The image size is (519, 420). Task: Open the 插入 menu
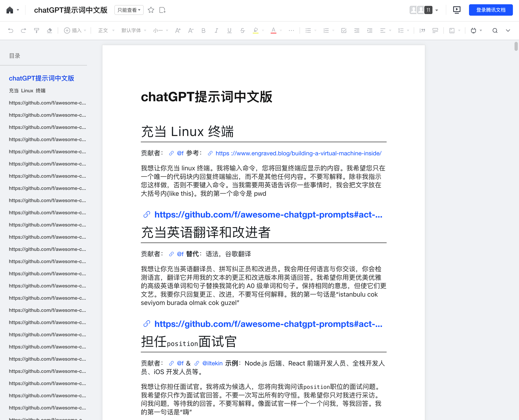tap(75, 30)
